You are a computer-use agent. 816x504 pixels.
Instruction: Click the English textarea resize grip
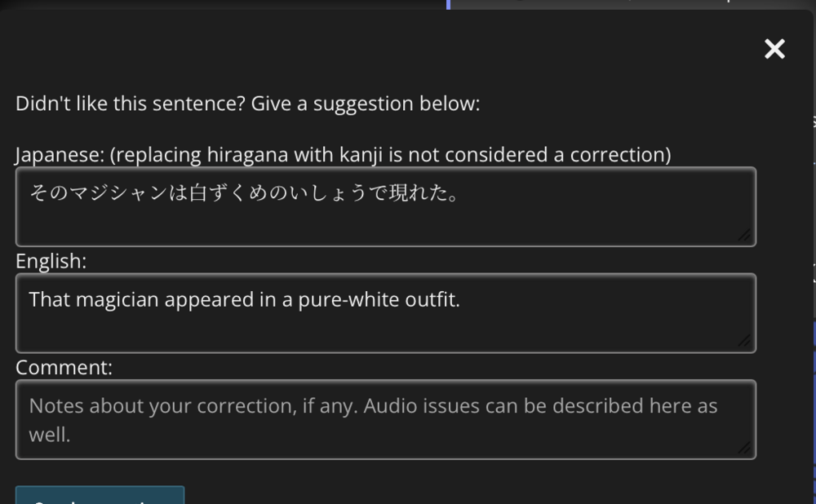pyautogui.click(x=744, y=341)
